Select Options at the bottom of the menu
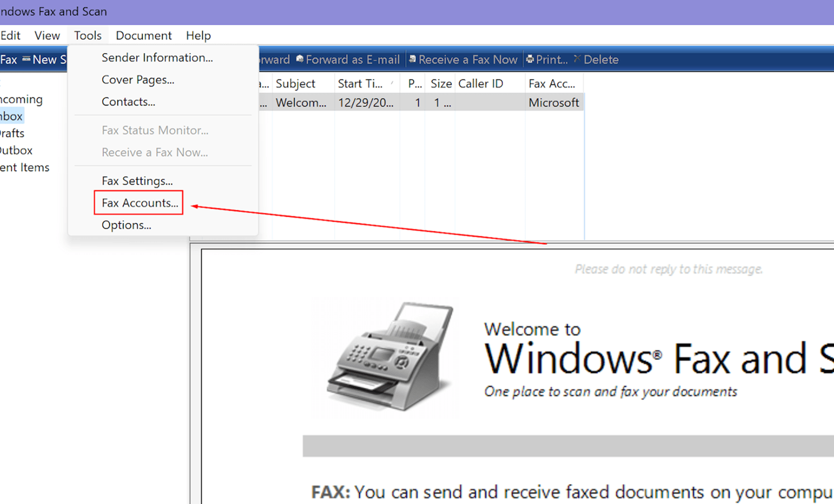 (126, 225)
